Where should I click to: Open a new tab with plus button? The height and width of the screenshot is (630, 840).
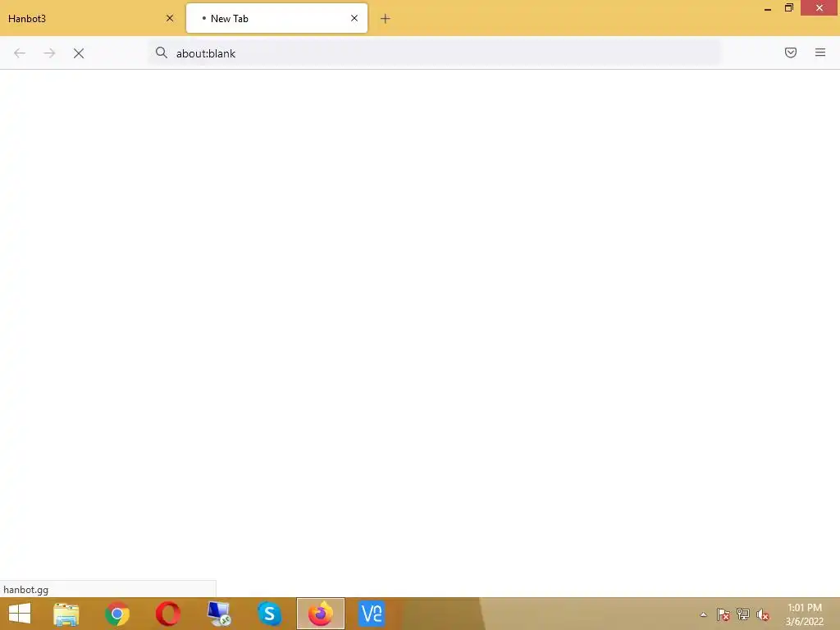pos(386,19)
